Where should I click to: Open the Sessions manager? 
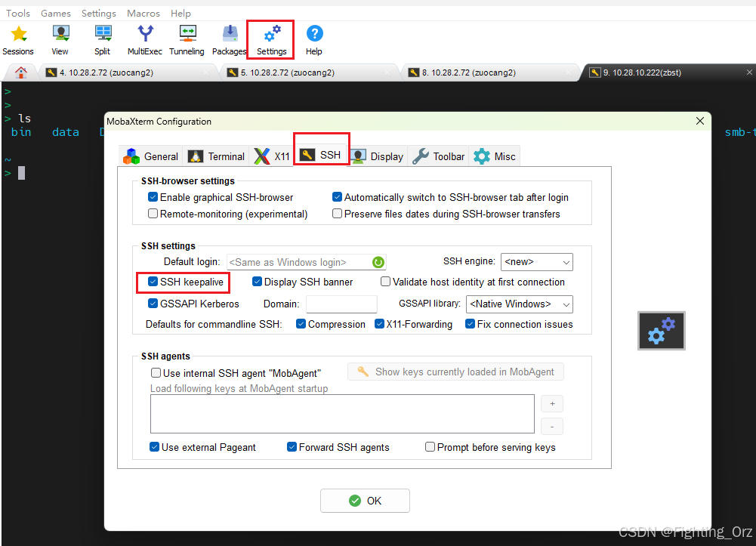tap(17, 38)
